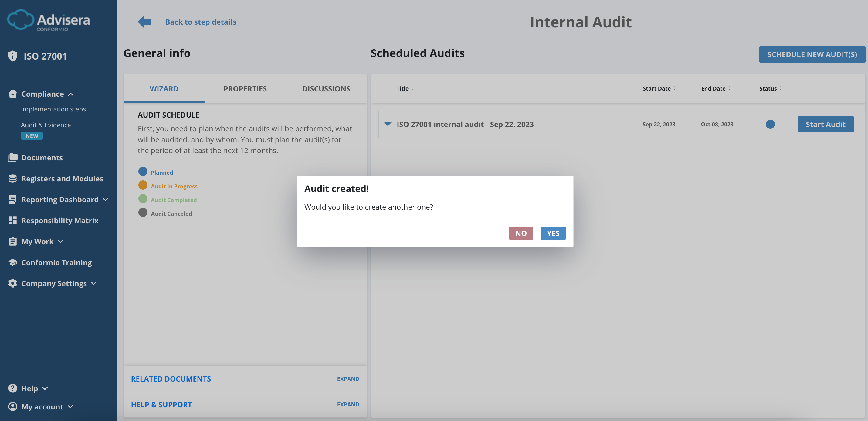Click the back arrow next to step details
This screenshot has width=868, height=421.
144,21
